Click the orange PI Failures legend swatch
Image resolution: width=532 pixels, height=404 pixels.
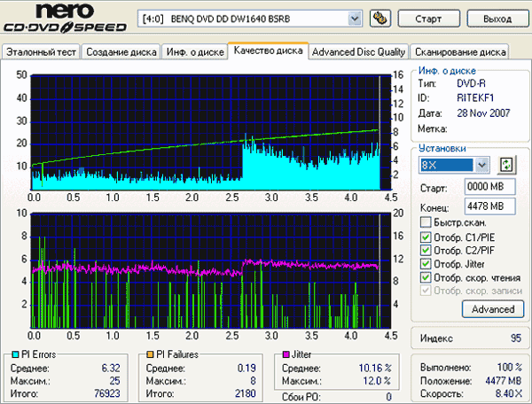click(150, 354)
